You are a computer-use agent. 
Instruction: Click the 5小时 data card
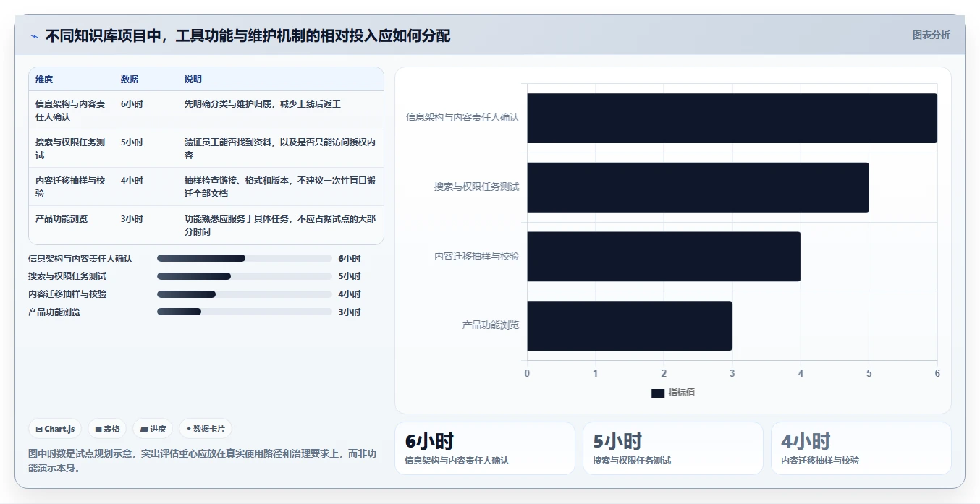[x=672, y=448]
